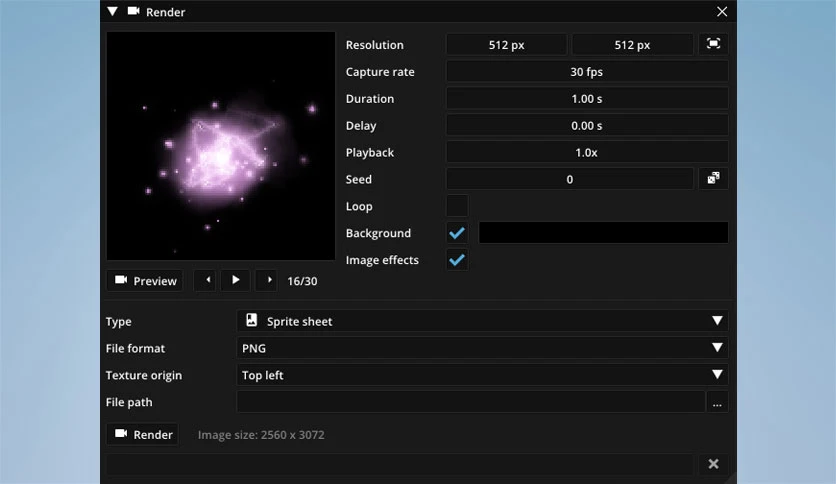Click the camera icon in the title bar
Viewport: 836px width, 484px height.
pos(133,11)
